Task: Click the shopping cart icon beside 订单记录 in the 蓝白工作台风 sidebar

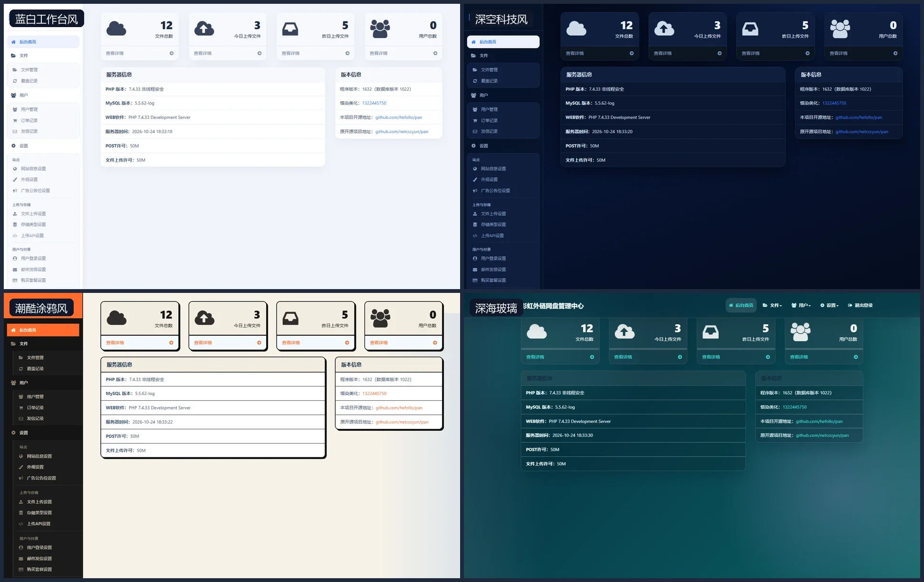Action: click(x=15, y=121)
